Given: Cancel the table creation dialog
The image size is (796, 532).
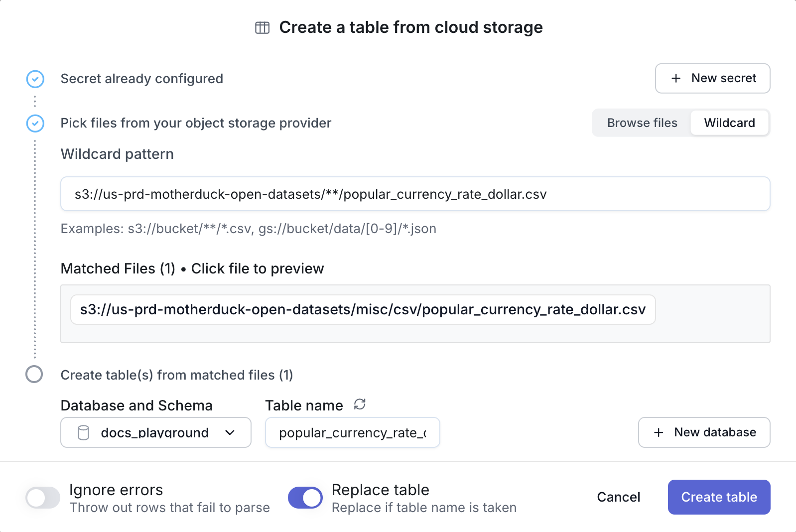Looking at the screenshot, I should tap(618, 497).
